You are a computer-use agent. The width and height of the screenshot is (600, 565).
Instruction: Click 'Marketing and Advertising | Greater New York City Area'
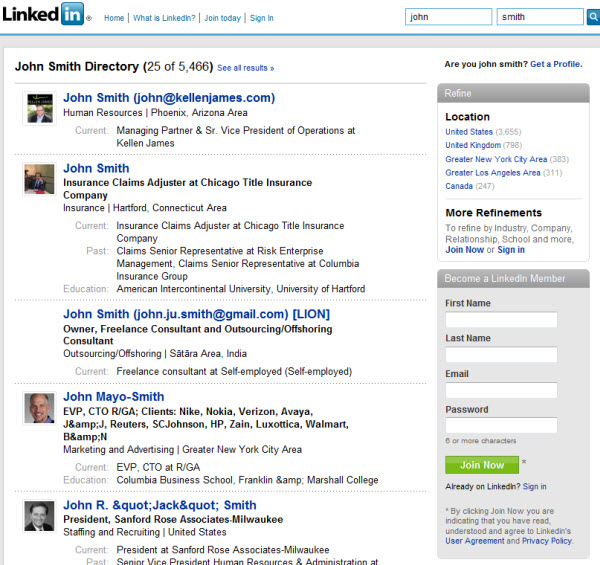pos(182,449)
